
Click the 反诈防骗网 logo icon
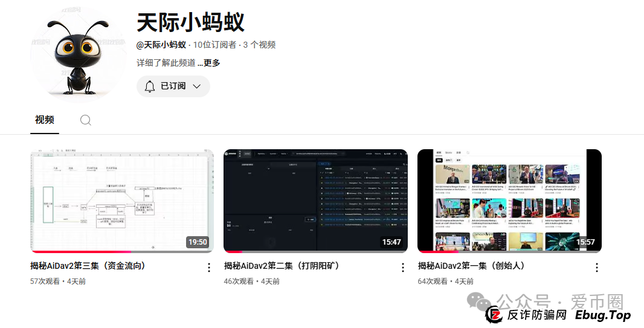495,315
